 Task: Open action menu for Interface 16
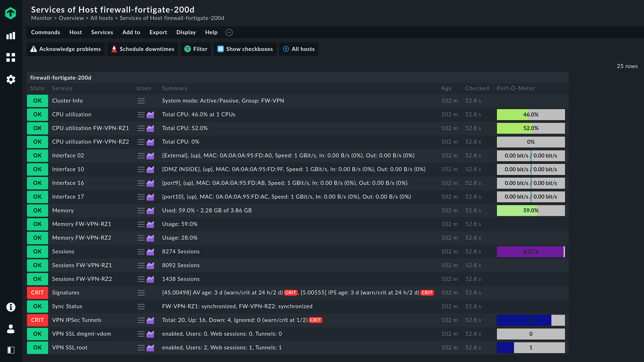[141, 183]
